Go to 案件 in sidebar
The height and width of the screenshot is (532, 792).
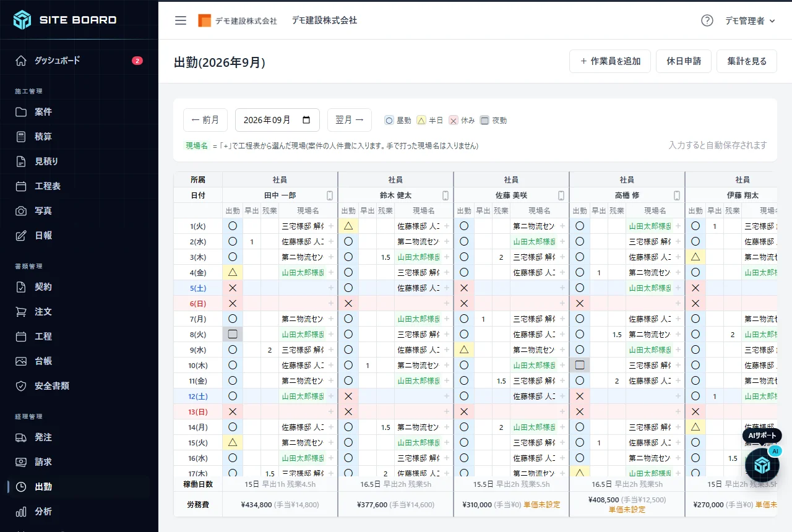(79, 112)
